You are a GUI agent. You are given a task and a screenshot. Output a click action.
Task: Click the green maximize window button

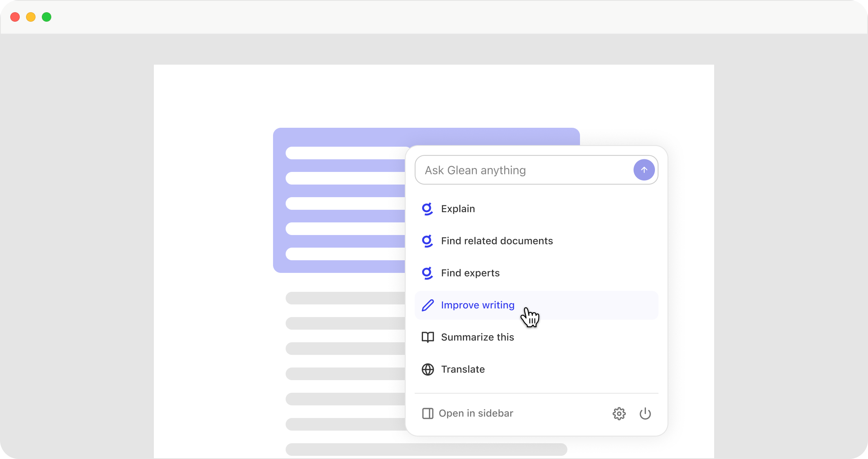pyautogui.click(x=47, y=17)
